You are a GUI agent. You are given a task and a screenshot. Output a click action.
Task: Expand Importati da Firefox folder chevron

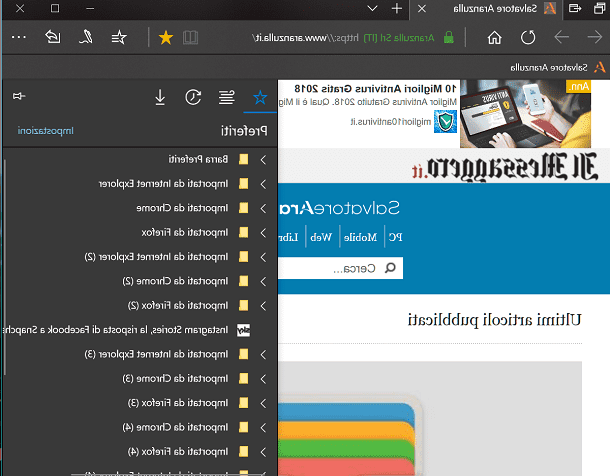point(263,233)
